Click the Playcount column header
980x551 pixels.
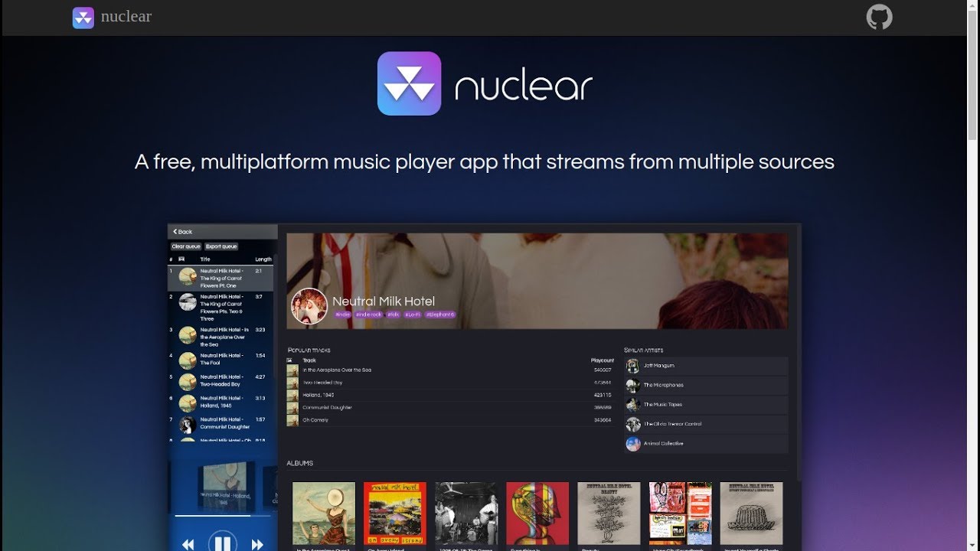602,360
